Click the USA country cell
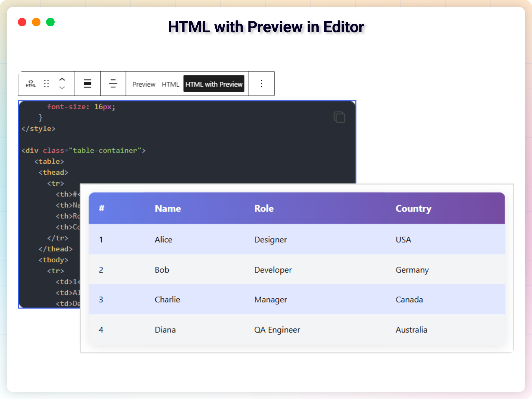The width and height of the screenshot is (532, 399). (403, 239)
